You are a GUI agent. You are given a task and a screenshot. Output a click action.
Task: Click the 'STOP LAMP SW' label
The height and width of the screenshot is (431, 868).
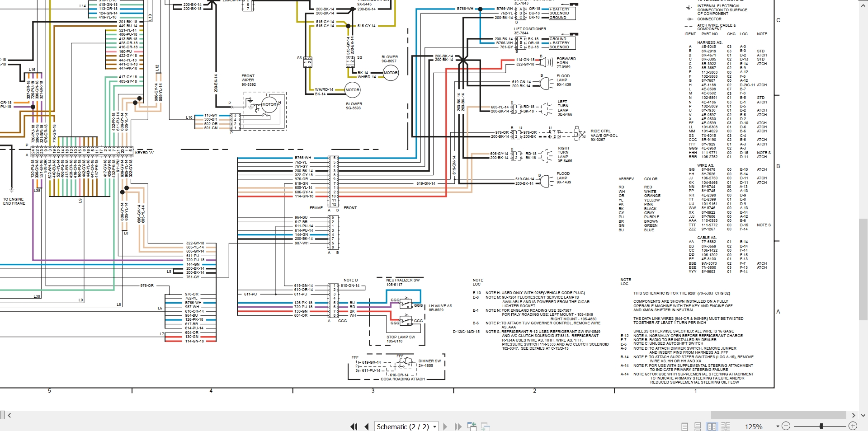coord(401,337)
